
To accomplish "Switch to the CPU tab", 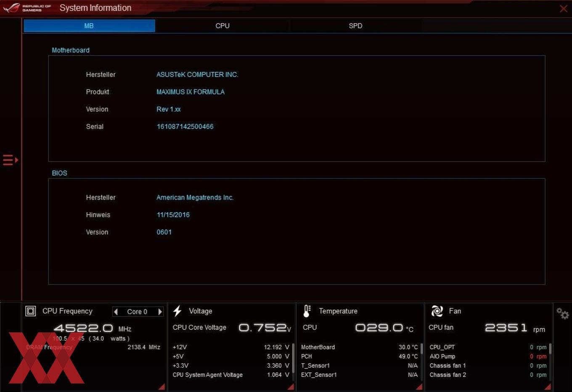I will click(x=222, y=26).
